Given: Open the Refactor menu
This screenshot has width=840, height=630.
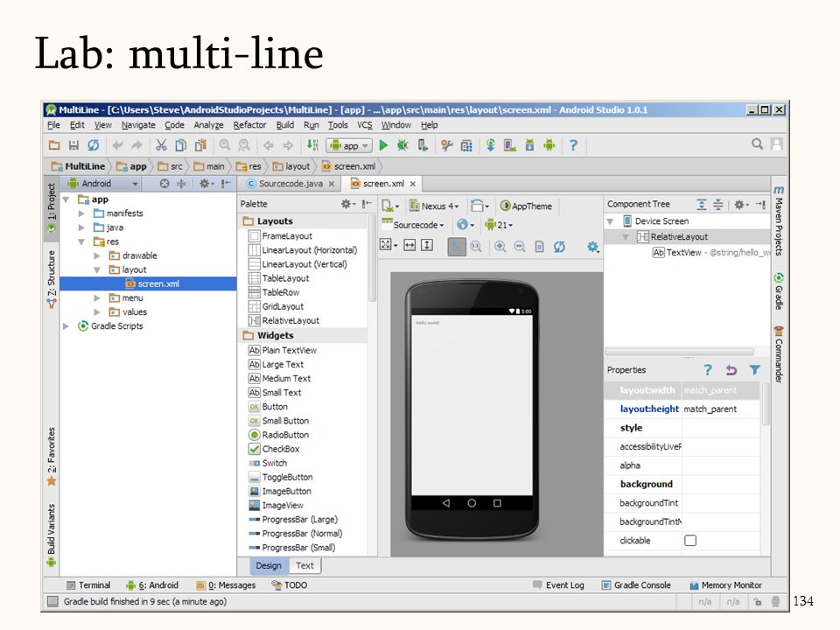Looking at the screenshot, I should [249, 125].
